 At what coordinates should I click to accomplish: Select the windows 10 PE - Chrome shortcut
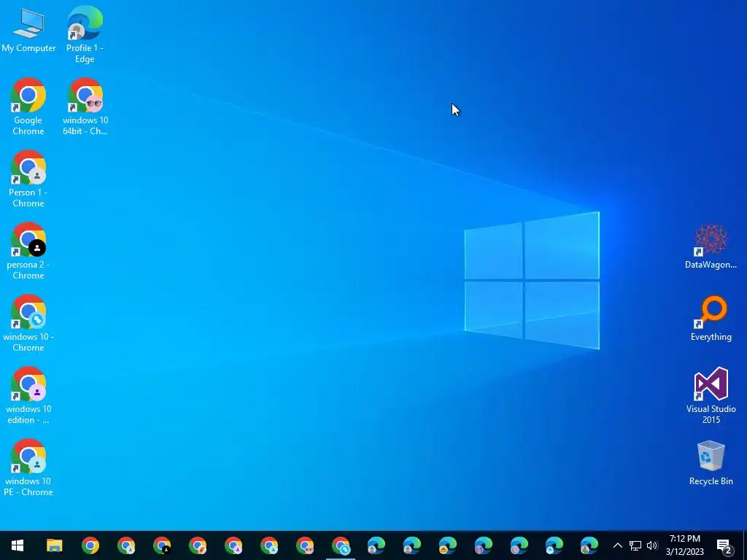[x=28, y=467]
